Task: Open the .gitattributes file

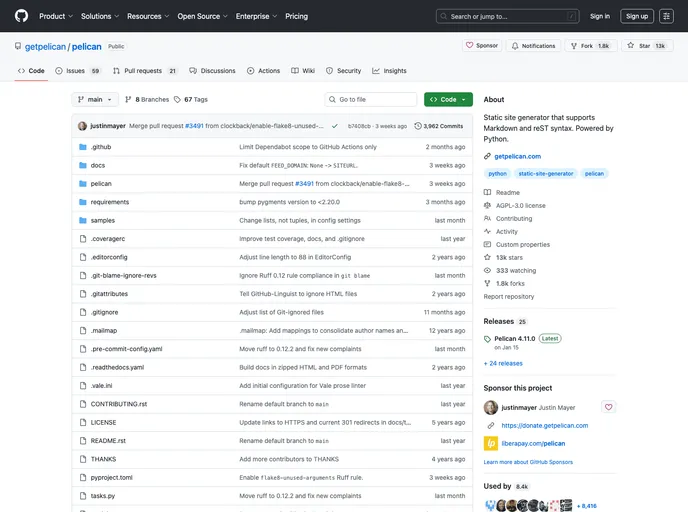Action: [109, 294]
